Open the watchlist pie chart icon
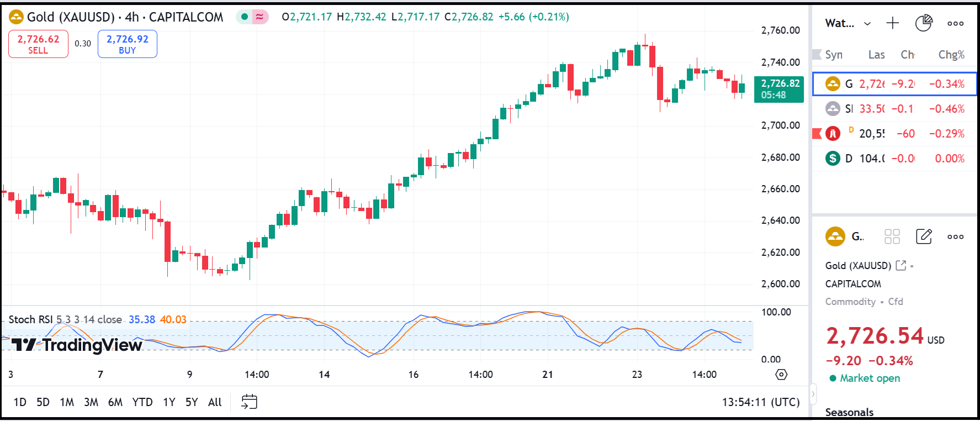The height and width of the screenshot is (421, 980). tap(924, 23)
